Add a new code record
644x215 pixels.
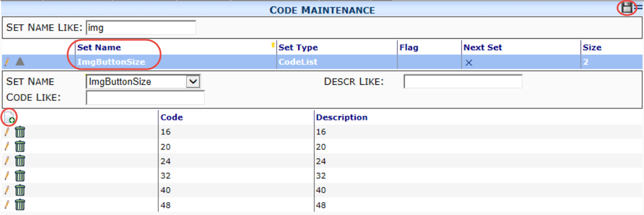9,118
